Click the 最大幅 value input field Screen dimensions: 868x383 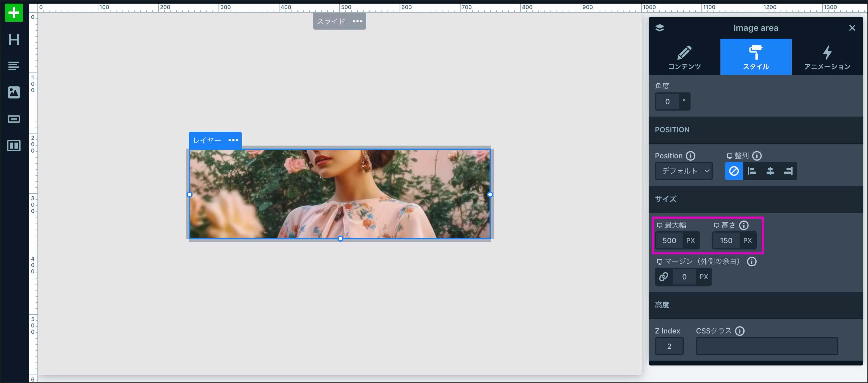tap(669, 240)
